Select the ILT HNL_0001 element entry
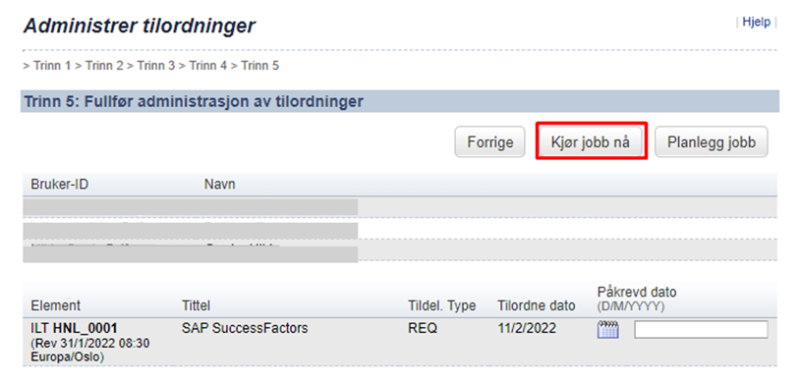 (74, 329)
